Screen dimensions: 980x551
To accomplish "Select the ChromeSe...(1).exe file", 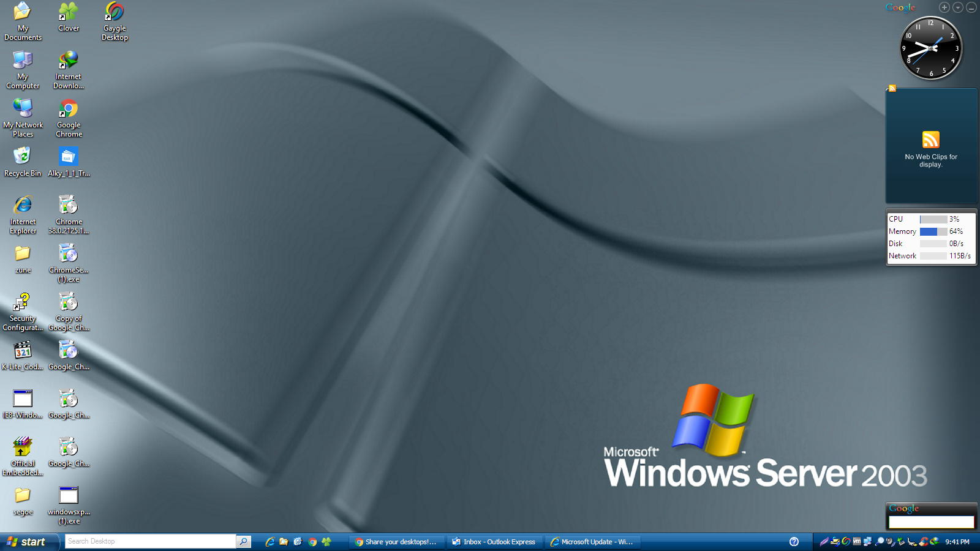I will coord(69,263).
